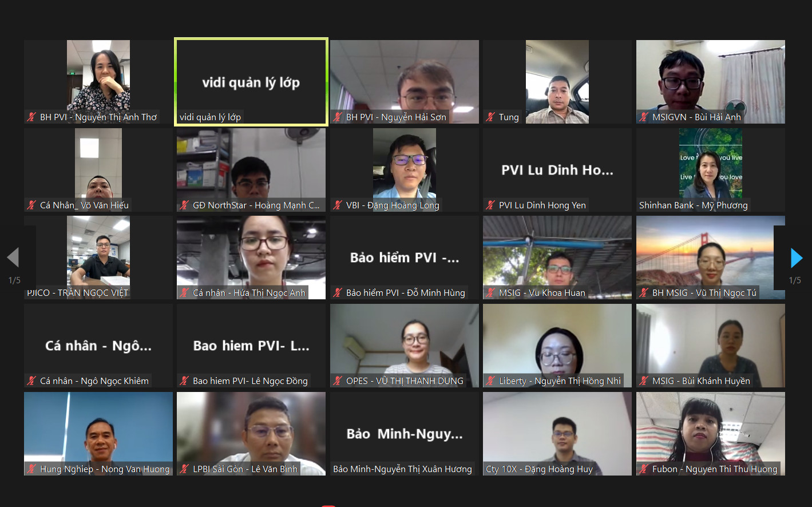The height and width of the screenshot is (507, 812).
Task: Go to previous page of participants
Action: click(13, 258)
